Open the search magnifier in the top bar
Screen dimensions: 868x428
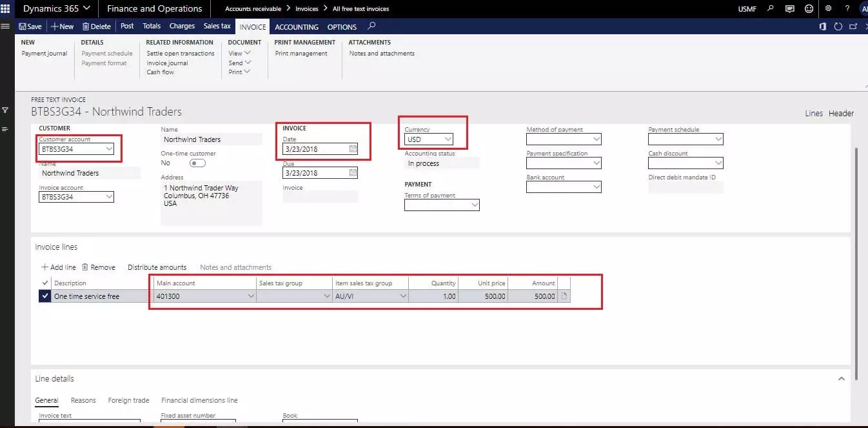point(771,9)
